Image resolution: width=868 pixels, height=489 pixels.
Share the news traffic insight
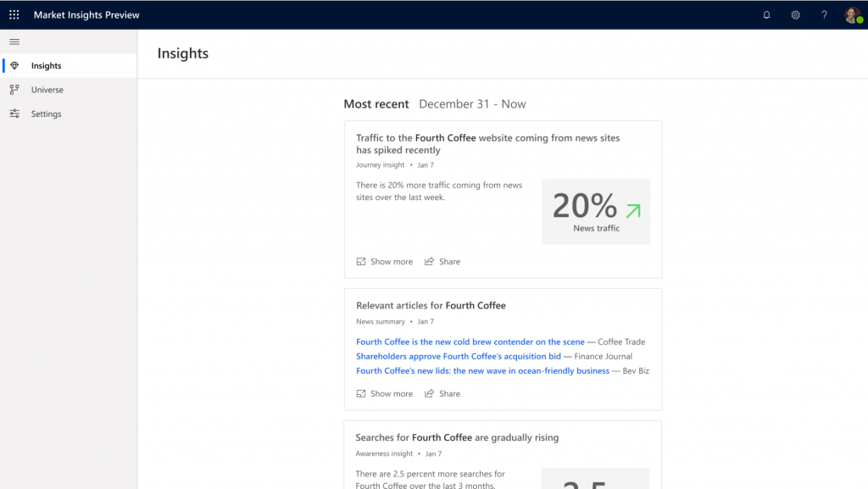[x=442, y=262]
